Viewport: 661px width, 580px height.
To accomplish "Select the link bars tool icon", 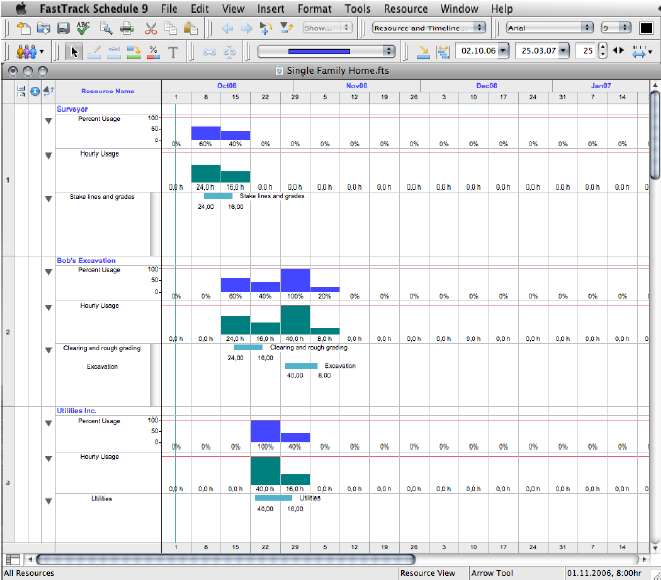I will click(114, 52).
